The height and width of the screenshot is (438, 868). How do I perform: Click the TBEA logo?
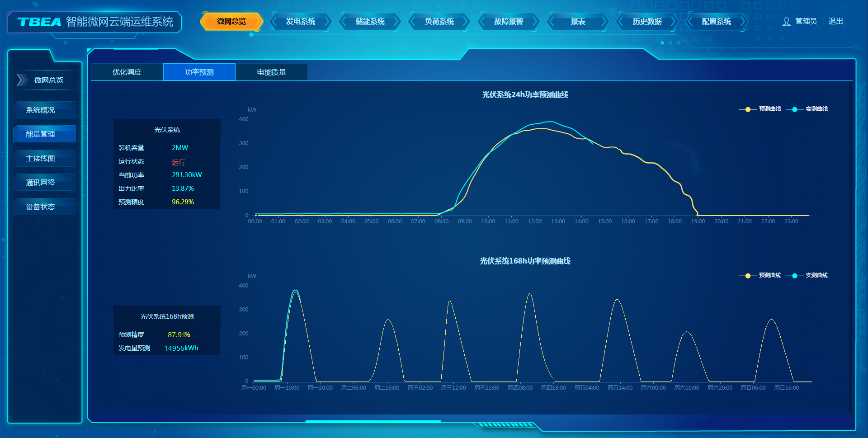point(39,22)
